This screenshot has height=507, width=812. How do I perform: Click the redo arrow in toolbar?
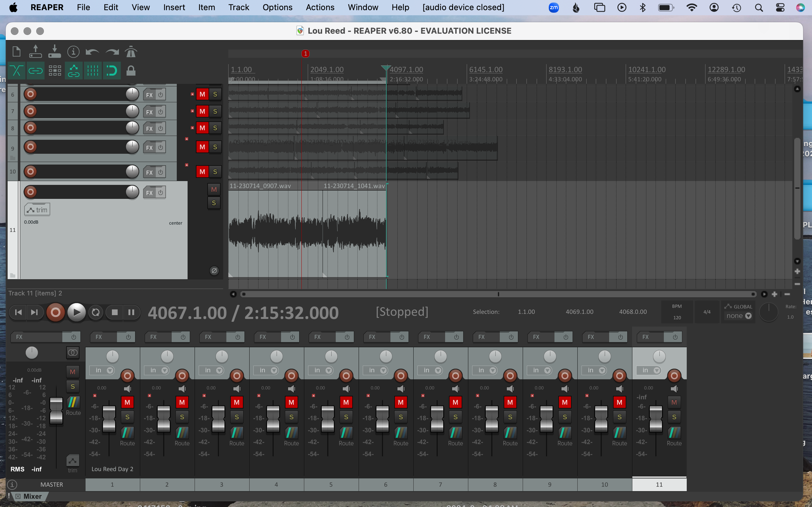point(112,52)
